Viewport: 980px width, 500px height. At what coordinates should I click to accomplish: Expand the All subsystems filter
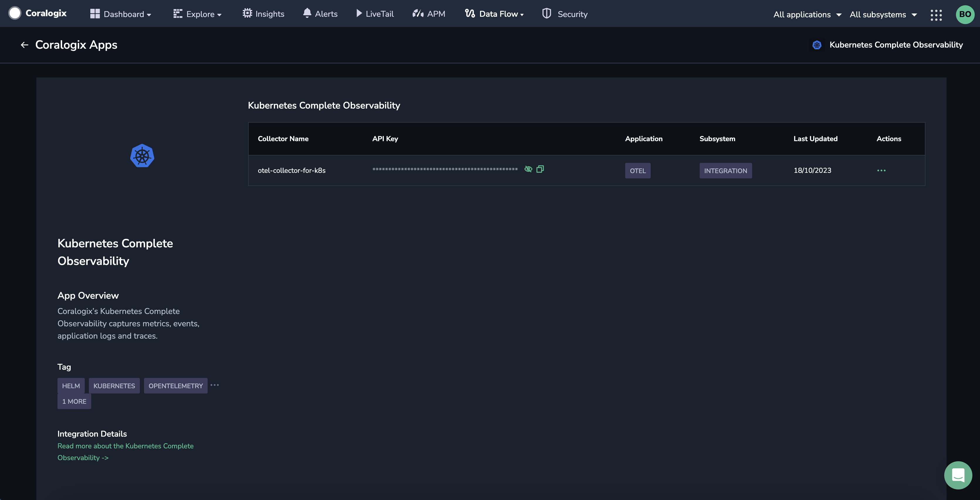pos(883,14)
